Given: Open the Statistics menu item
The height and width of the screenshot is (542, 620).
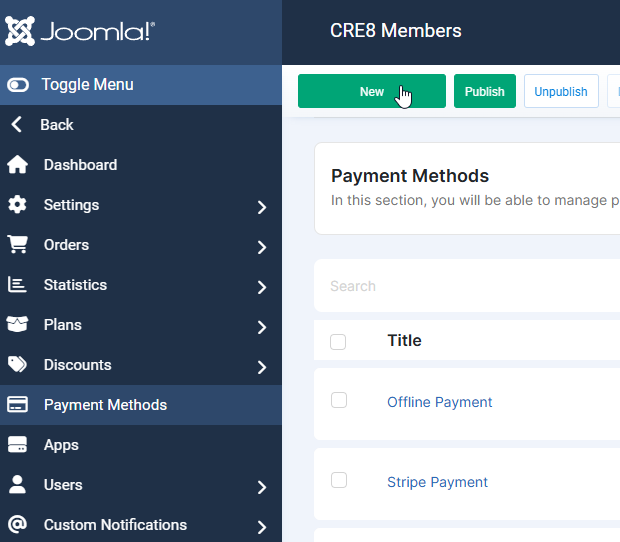Looking at the screenshot, I should 141,285.
